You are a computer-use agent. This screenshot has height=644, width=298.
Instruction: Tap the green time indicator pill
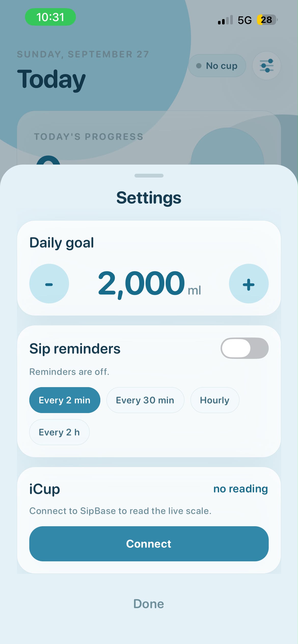coord(50,17)
